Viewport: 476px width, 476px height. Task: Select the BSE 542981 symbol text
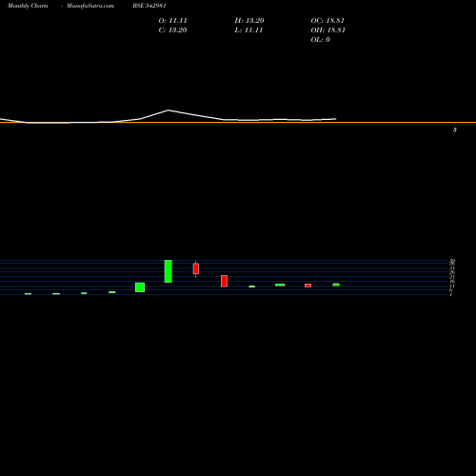coord(149,6)
